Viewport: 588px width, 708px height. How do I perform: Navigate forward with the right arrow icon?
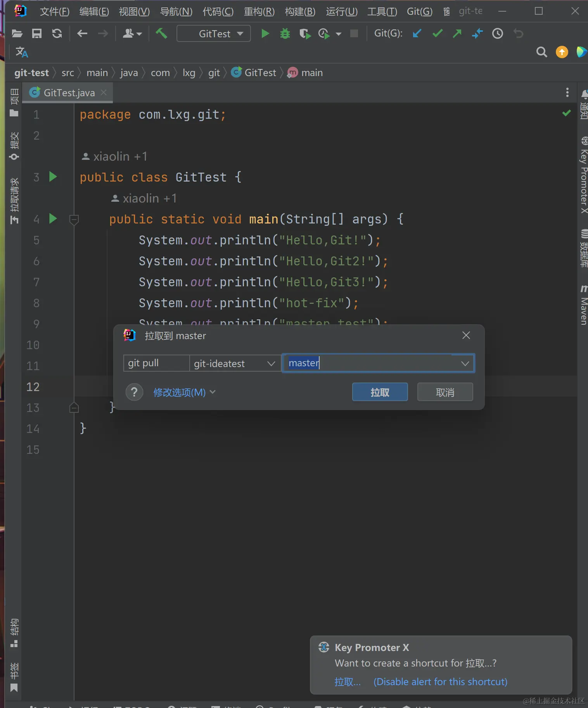103,34
